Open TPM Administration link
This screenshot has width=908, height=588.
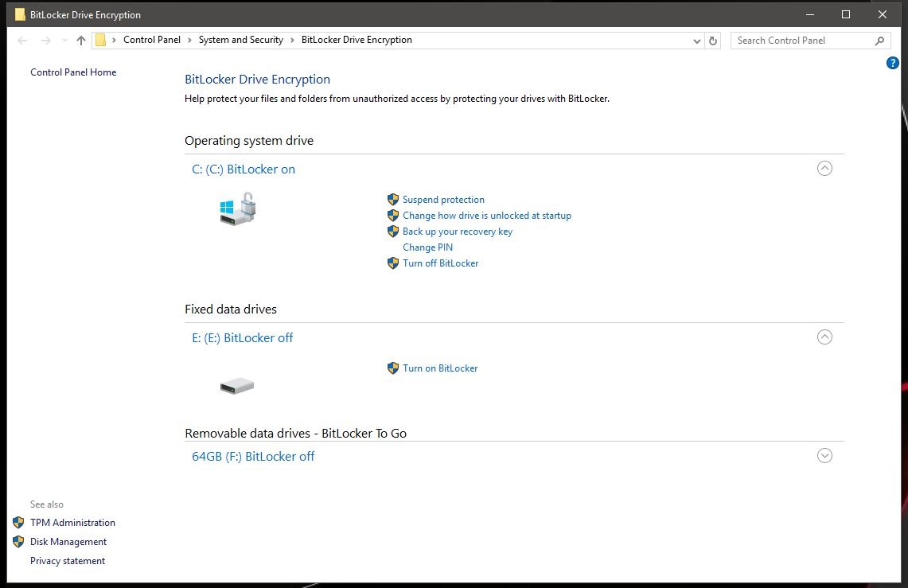pyautogui.click(x=72, y=523)
